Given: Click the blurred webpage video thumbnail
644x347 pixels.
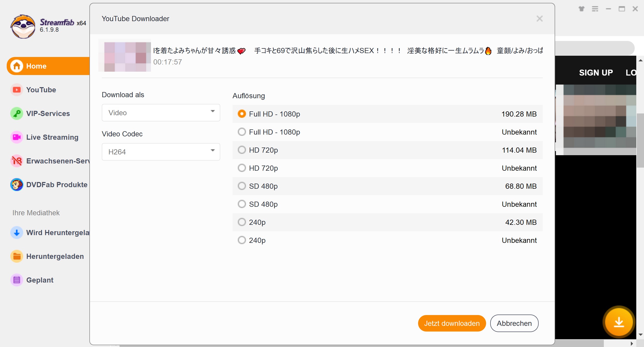Looking at the screenshot, I should click(x=596, y=120).
